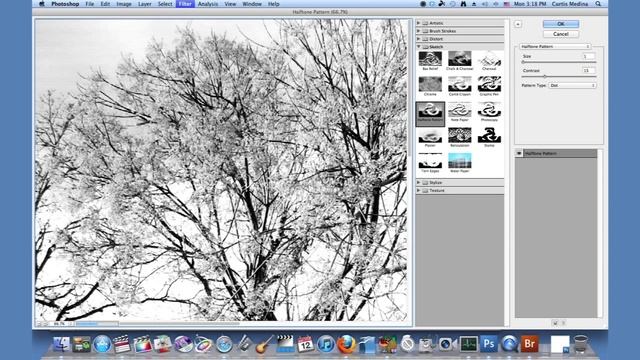Open the Trash in the dock
The width and height of the screenshot is (640, 360).
pyautogui.click(x=580, y=344)
